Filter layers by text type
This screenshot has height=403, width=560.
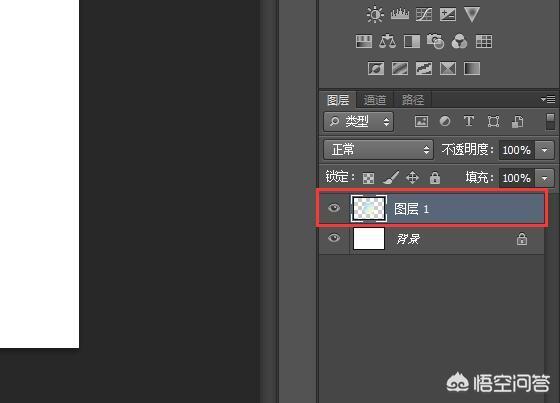[469, 121]
